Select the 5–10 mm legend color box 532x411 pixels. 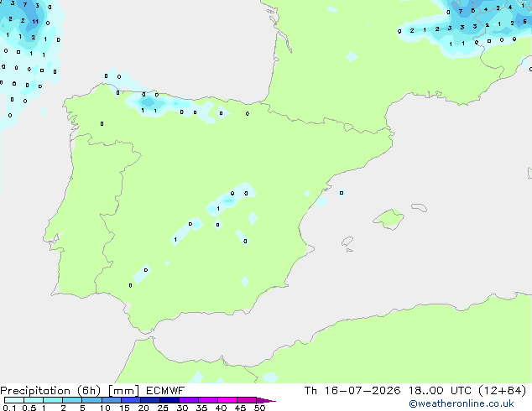click(x=91, y=400)
